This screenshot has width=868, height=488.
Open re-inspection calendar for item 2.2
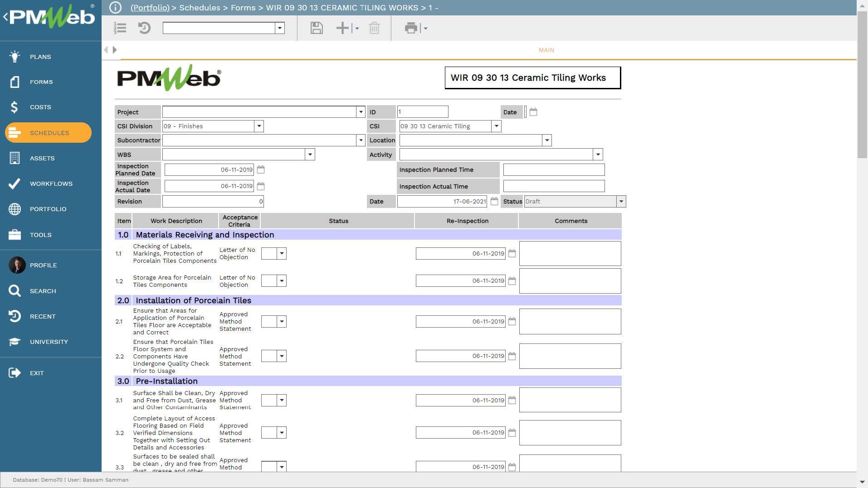(x=512, y=356)
